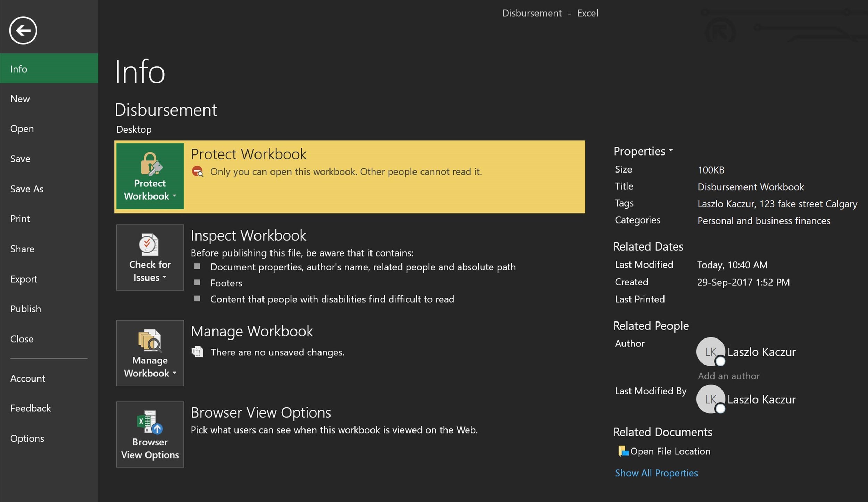868x502 pixels.
Task: Select Open in the sidebar
Action: [49, 129]
